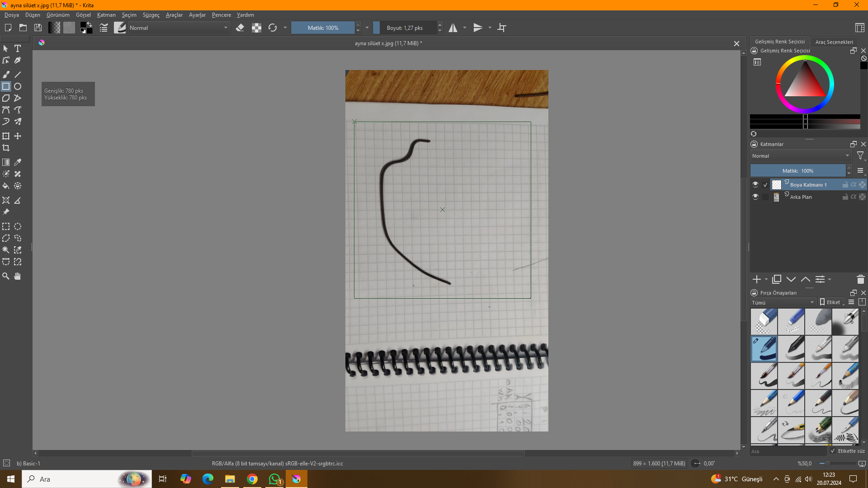Select the Zoom tool
The width and height of the screenshot is (868, 488).
tap(6, 276)
